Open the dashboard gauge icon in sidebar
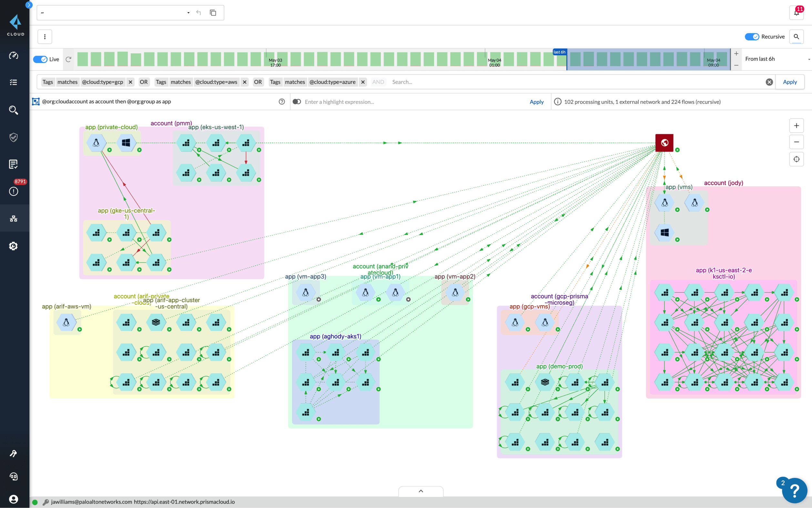Viewport: 812px width, 508px height. point(14,56)
